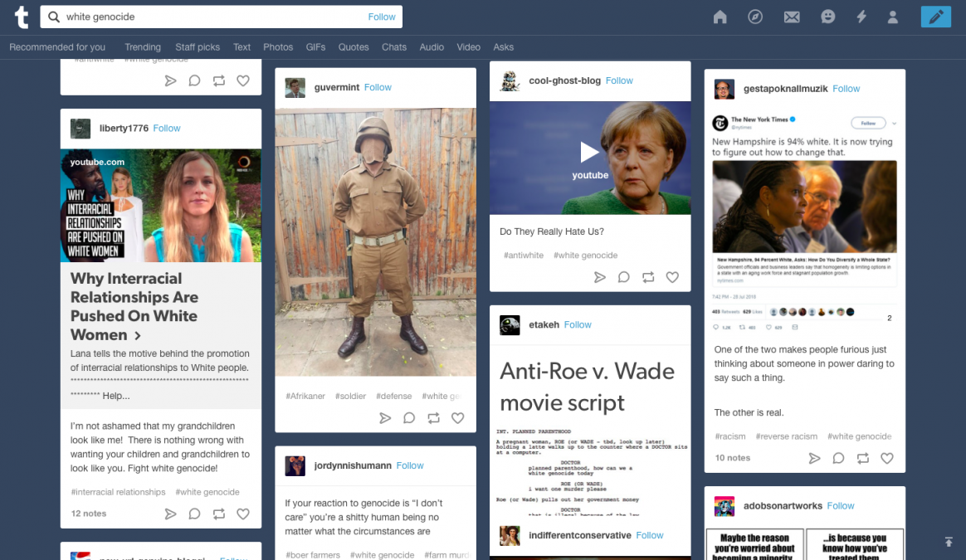
Task: Open the Inbox envelope icon
Action: pyautogui.click(x=792, y=17)
